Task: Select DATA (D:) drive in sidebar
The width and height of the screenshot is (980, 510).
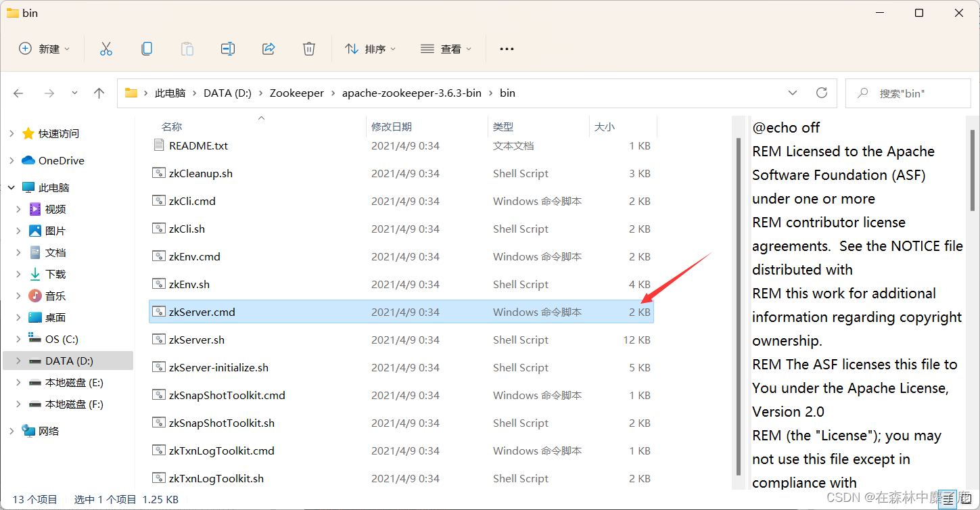Action: [68, 361]
